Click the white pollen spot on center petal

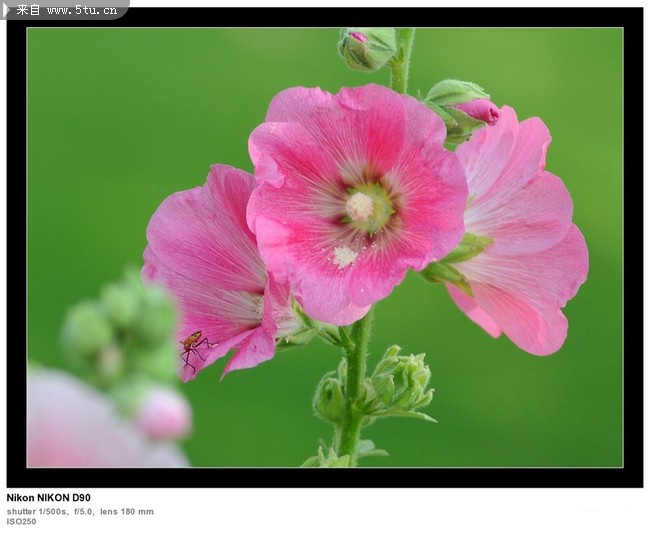click(x=344, y=257)
